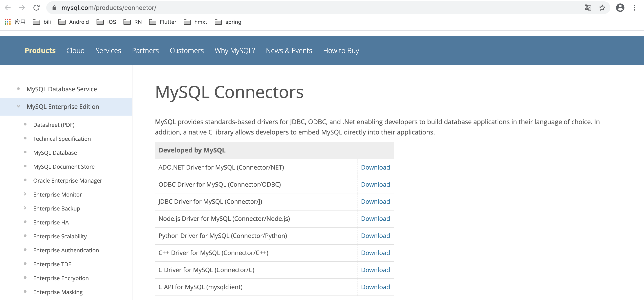This screenshot has height=300, width=644.
Task: Open the Chrome profile avatar icon
Action: pyautogui.click(x=620, y=8)
